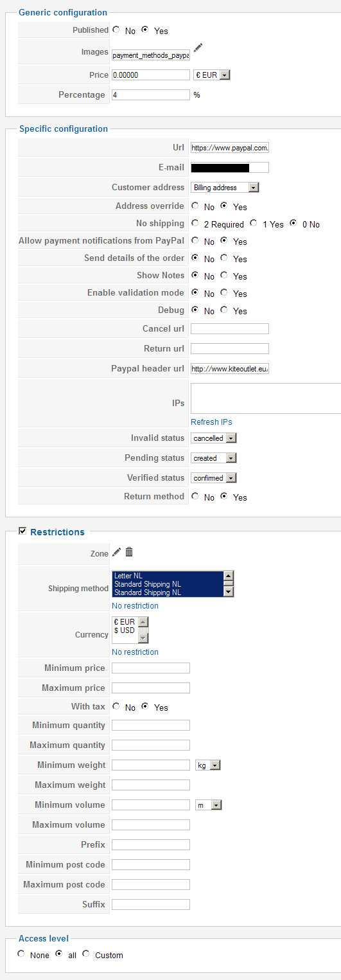
Task: Click the Percentage input field
Action: [x=151, y=94]
